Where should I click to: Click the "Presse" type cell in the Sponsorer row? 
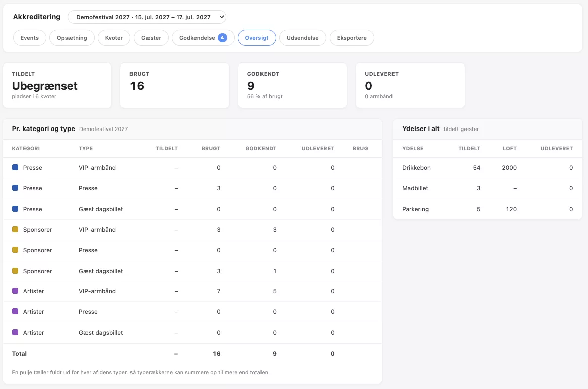tap(88, 250)
